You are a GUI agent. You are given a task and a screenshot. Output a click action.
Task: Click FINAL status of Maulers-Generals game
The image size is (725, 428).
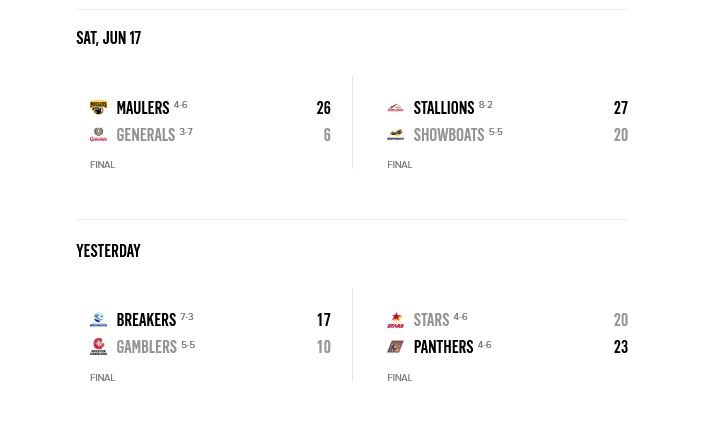point(102,165)
